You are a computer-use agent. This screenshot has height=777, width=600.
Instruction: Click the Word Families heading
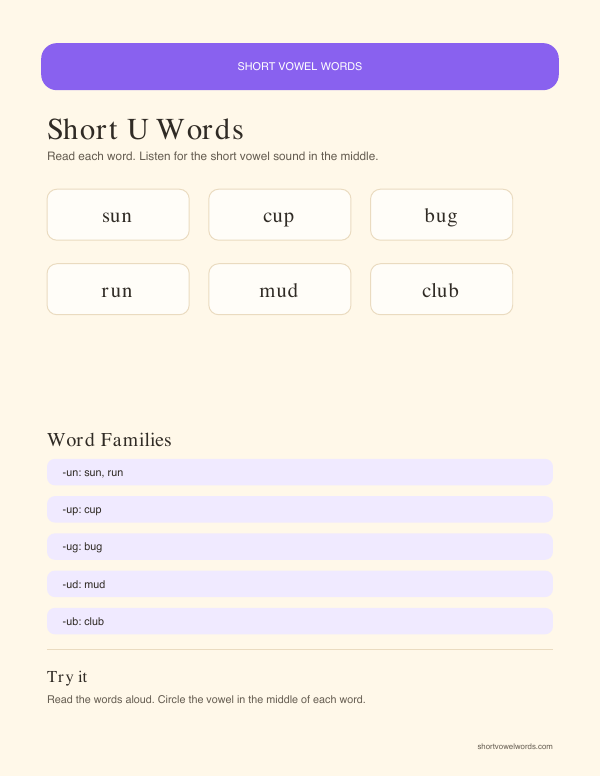click(x=109, y=440)
